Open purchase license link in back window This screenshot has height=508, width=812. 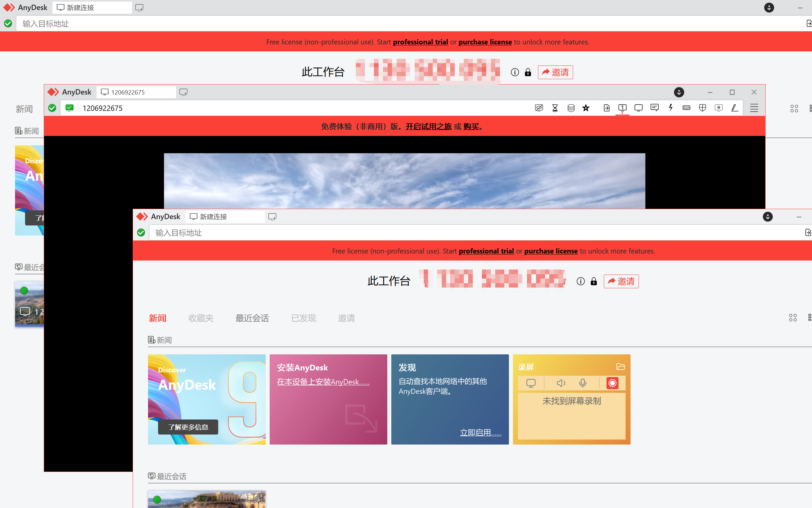coord(485,42)
